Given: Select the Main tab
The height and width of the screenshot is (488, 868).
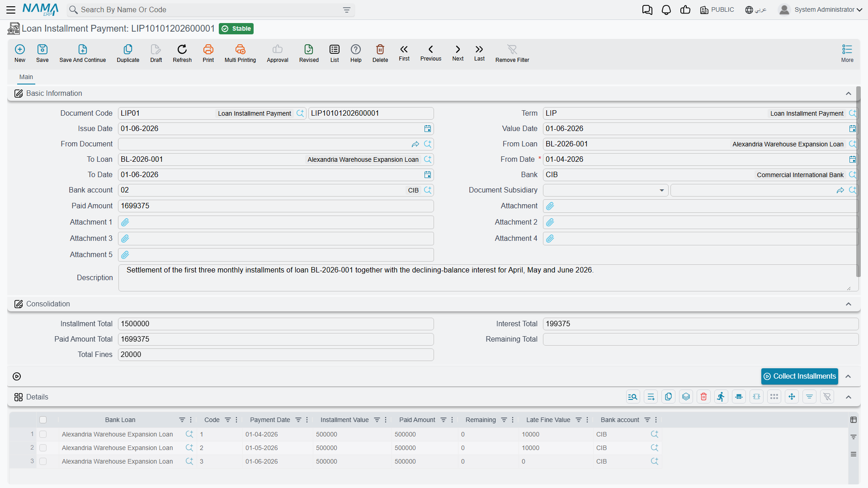Looking at the screenshot, I should coord(26,77).
